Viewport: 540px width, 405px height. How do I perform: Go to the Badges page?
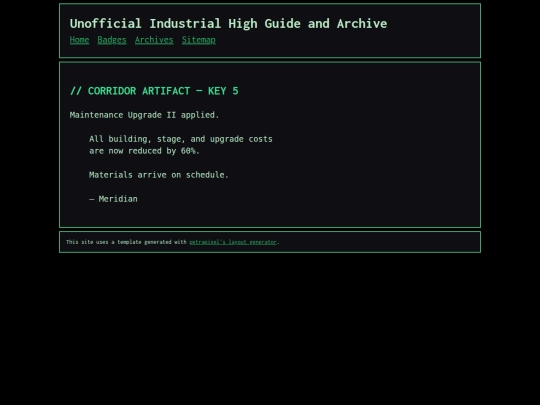pyautogui.click(x=112, y=40)
